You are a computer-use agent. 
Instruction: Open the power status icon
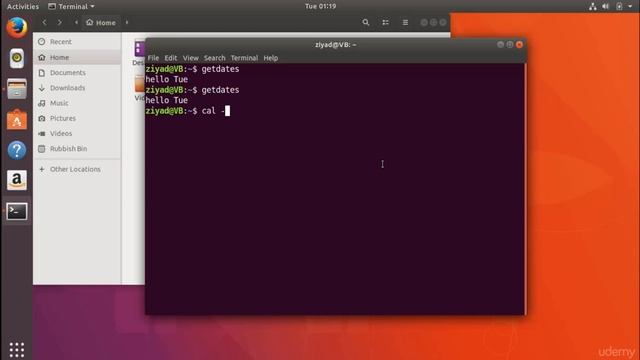[x=619, y=7]
